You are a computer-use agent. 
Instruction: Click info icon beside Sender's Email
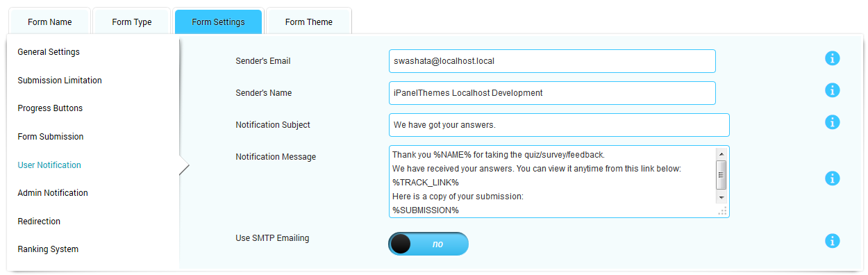pyautogui.click(x=832, y=58)
